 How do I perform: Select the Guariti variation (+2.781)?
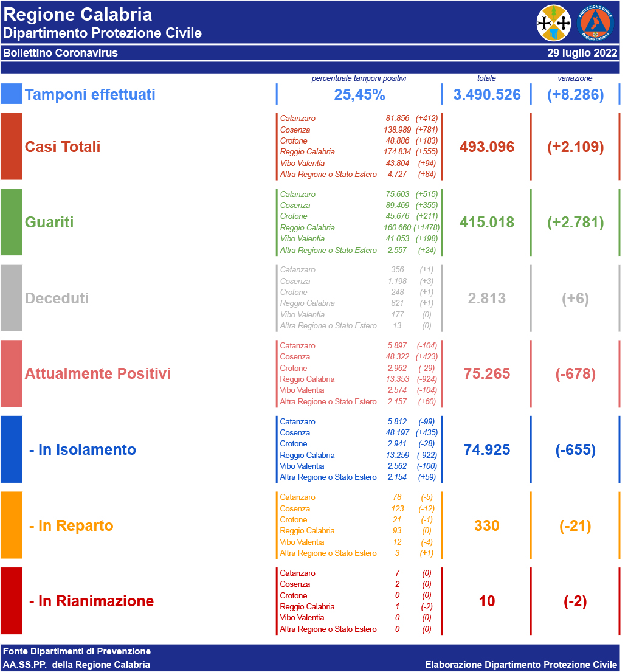(x=575, y=223)
